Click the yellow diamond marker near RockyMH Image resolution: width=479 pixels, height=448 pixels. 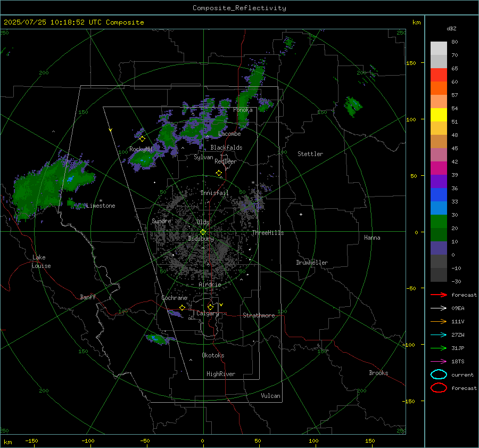(x=142, y=139)
